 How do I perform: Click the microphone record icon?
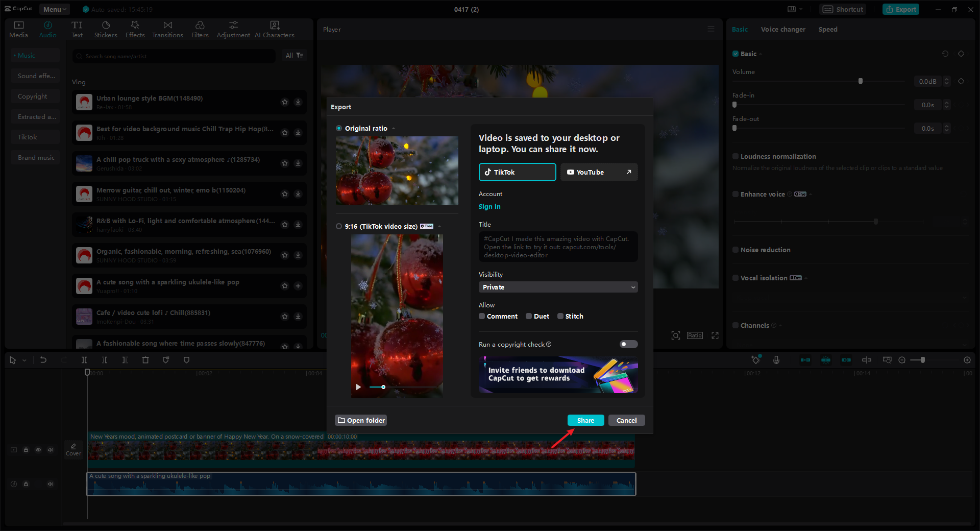point(776,360)
